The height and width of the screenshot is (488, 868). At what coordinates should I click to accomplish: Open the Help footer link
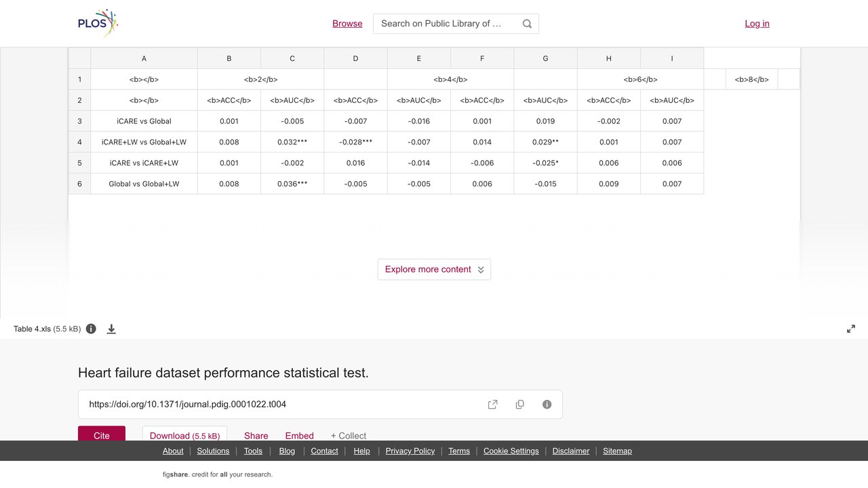[x=362, y=451]
